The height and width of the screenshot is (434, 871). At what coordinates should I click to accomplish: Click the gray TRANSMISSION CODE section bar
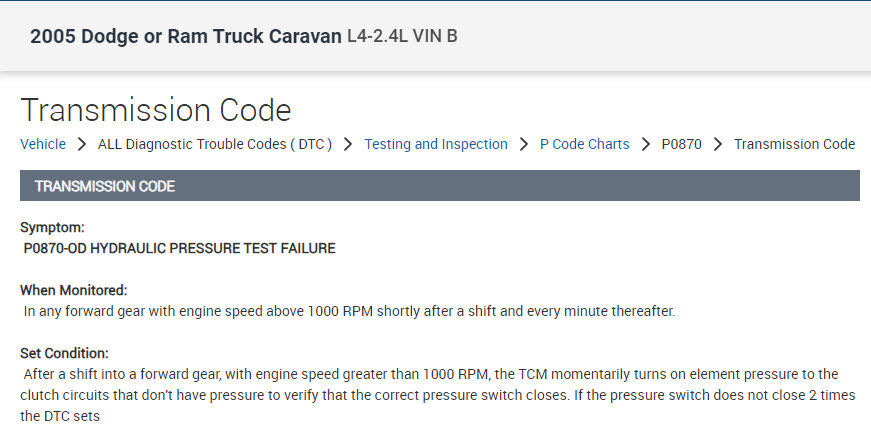439,186
